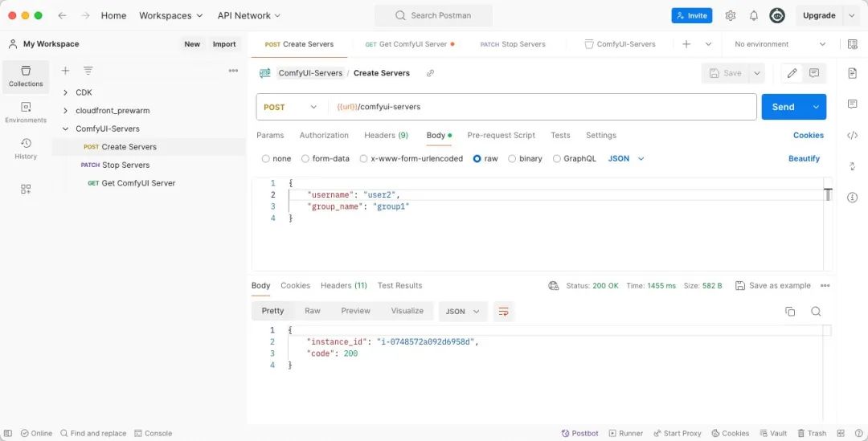Open the History sidebar panel
This screenshot has height=441, width=868.
click(26, 149)
